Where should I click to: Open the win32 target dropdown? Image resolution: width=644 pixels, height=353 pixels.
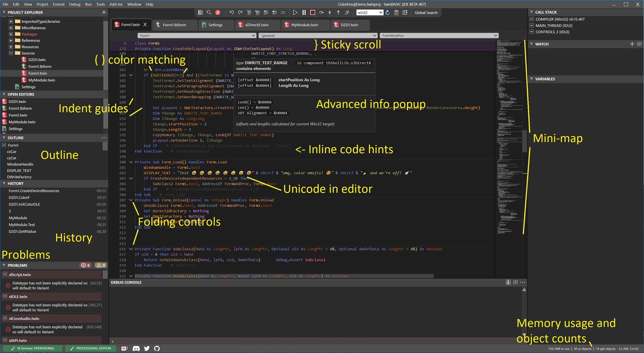tap(370, 13)
